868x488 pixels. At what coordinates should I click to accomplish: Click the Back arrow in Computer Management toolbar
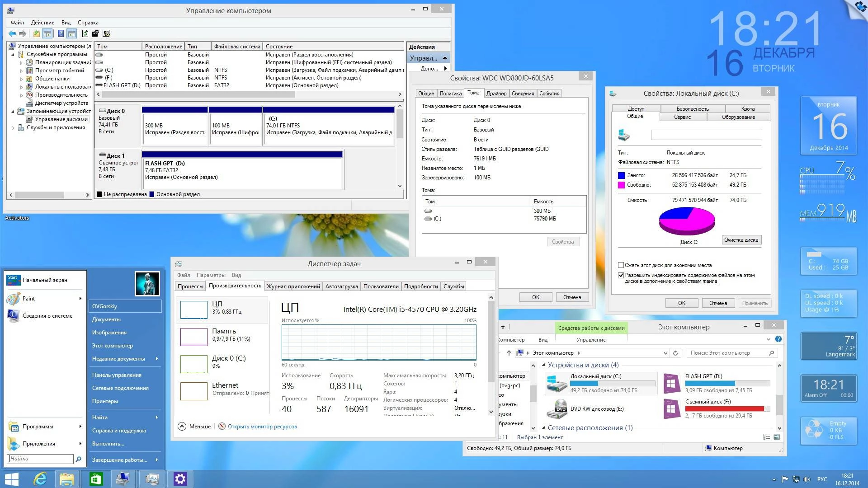point(12,33)
